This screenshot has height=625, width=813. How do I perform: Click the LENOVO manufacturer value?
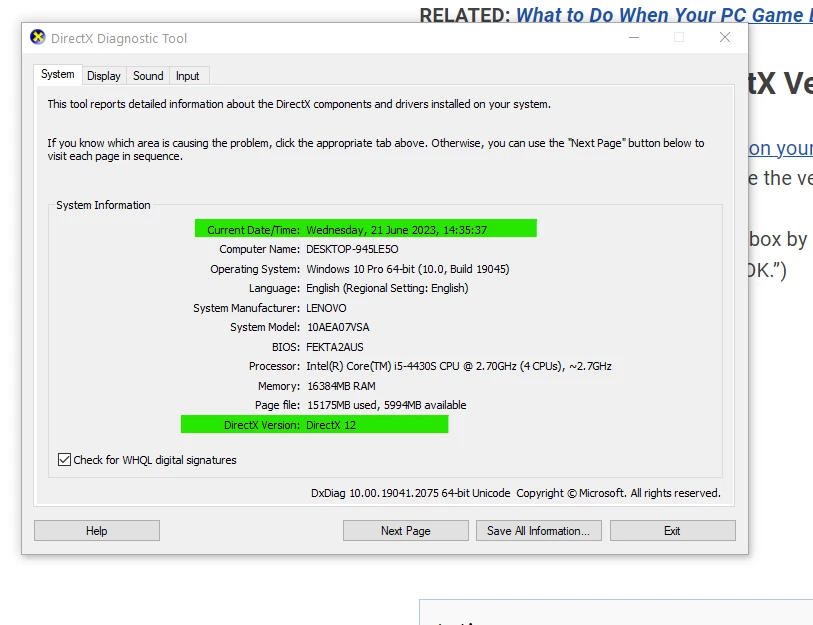click(326, 308)
